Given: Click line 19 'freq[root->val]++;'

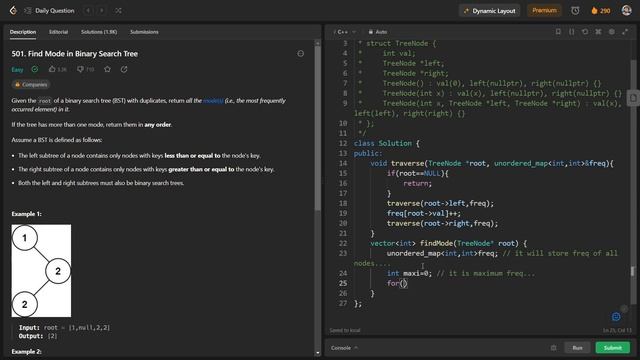Looking at the screenshot, I should 424,213.
